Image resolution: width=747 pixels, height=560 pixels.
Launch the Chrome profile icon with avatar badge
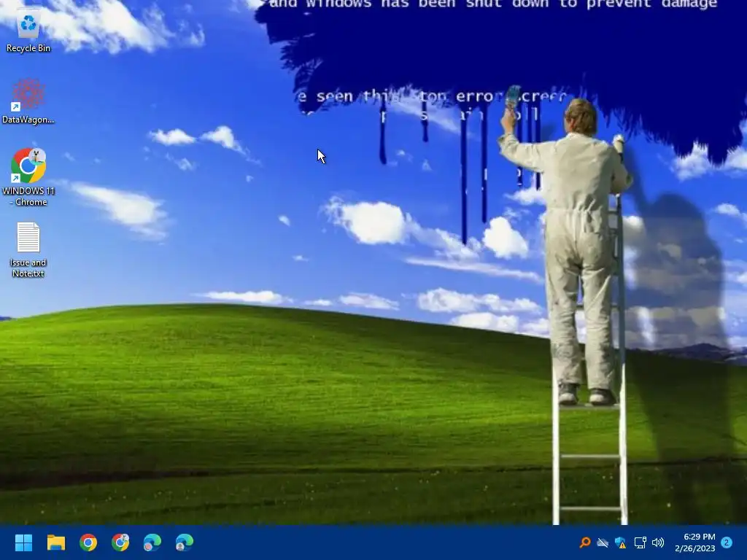coord(120,542)
